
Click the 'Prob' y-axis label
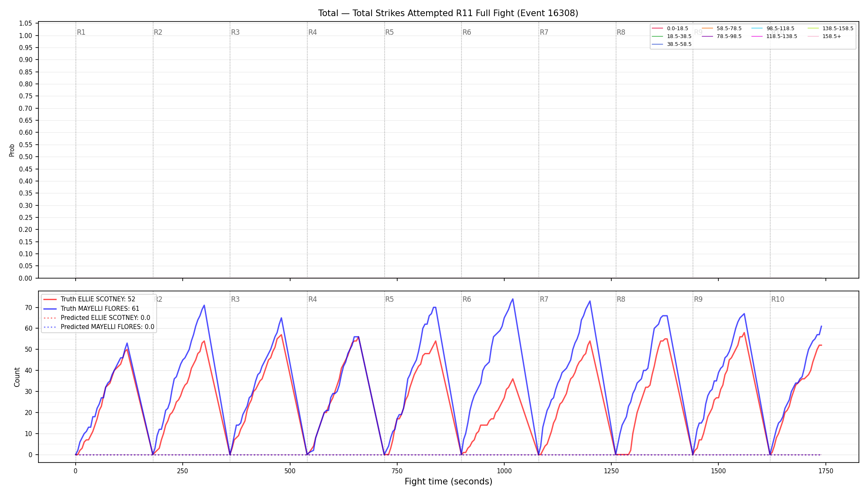(x=12, y=150)
